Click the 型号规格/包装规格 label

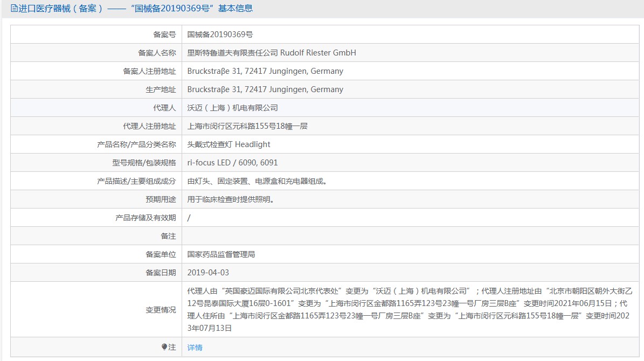pyautogui.click(x=144, y=163)
